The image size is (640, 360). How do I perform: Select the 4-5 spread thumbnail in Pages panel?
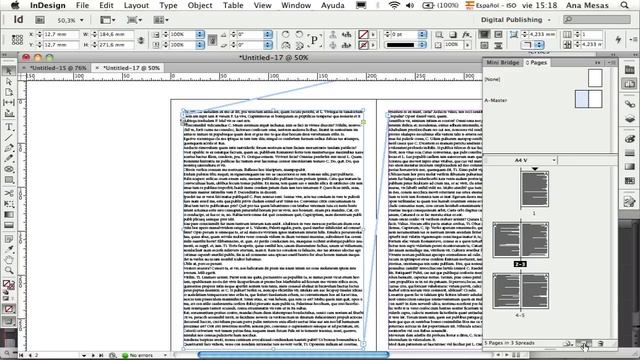[520, 291]
